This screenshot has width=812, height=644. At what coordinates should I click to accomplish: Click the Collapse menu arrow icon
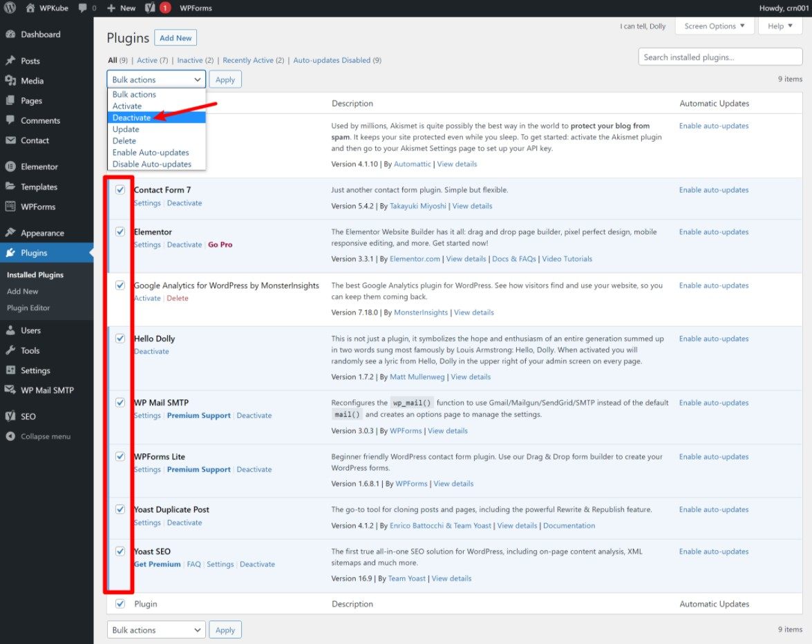point(10,437)
